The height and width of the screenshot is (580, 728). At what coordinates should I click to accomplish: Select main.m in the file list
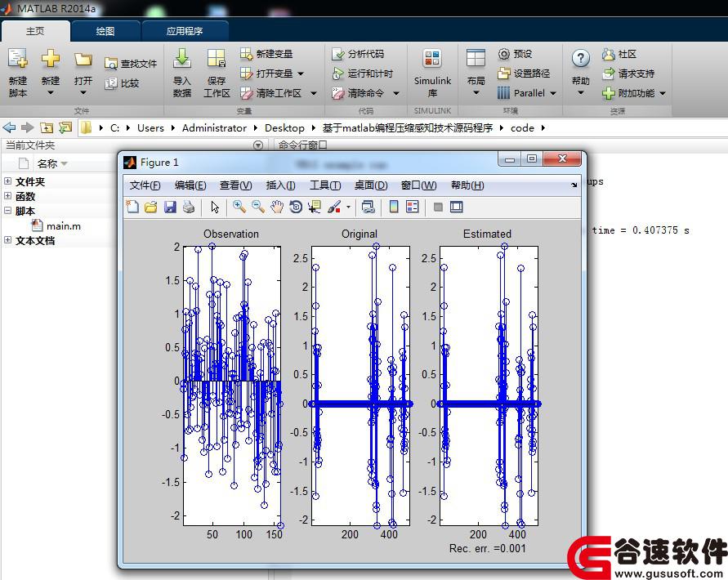(x=56, y=226)
